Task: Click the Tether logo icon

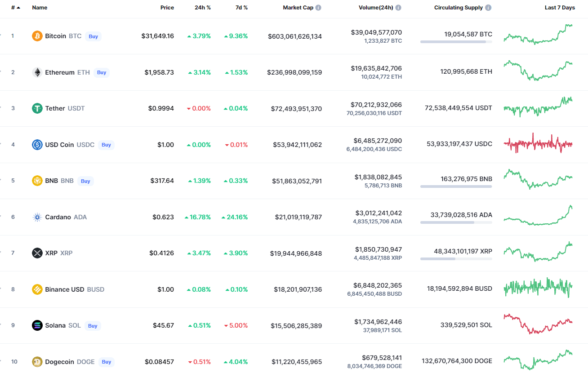Action: click(37, 108)
